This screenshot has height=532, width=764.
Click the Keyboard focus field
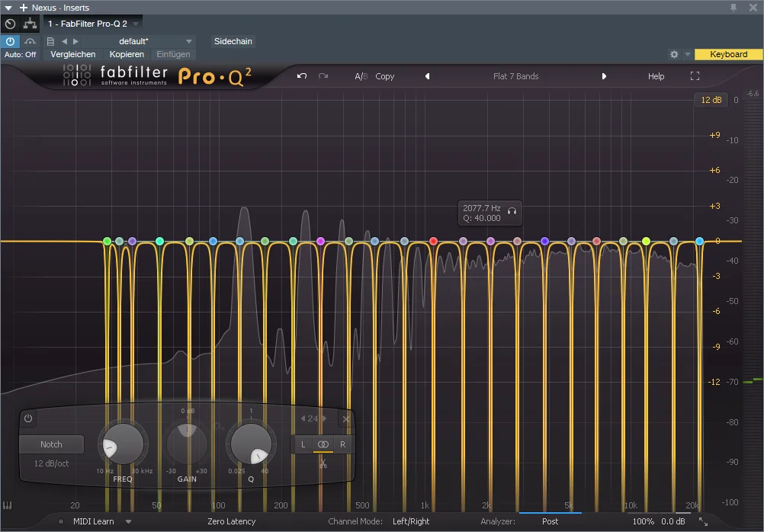(728, 55)
